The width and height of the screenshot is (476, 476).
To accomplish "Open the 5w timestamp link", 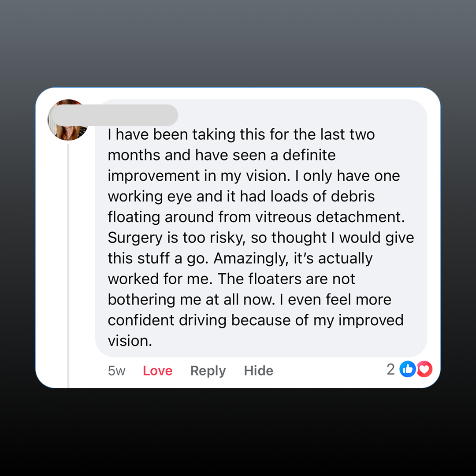I will point(116,371).
